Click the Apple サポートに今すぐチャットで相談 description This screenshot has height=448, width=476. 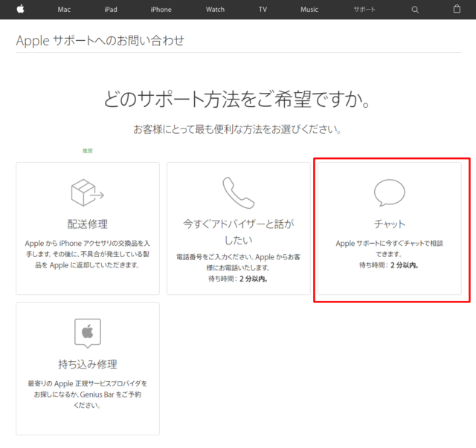pyautogui.click(x=390, y=248)
